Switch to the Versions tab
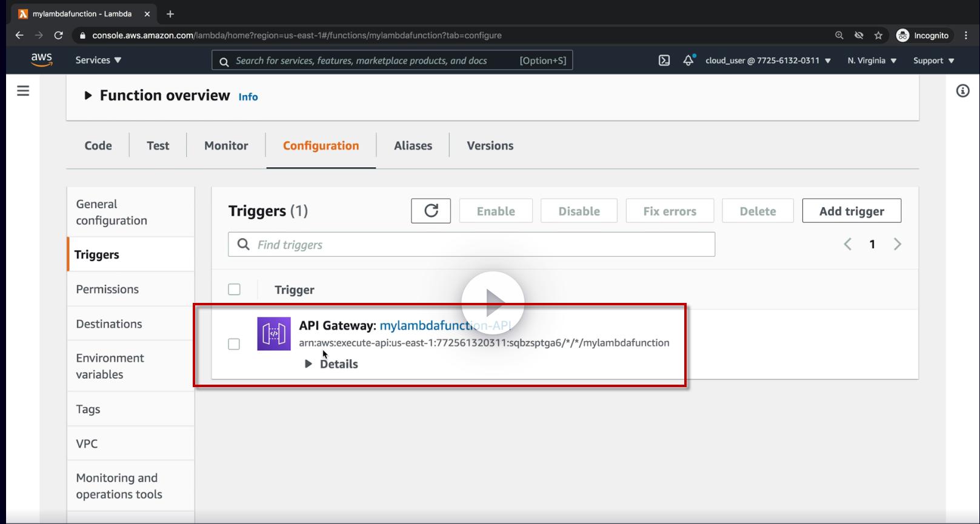This screenshot has height=524, width=980. [490, 145]
